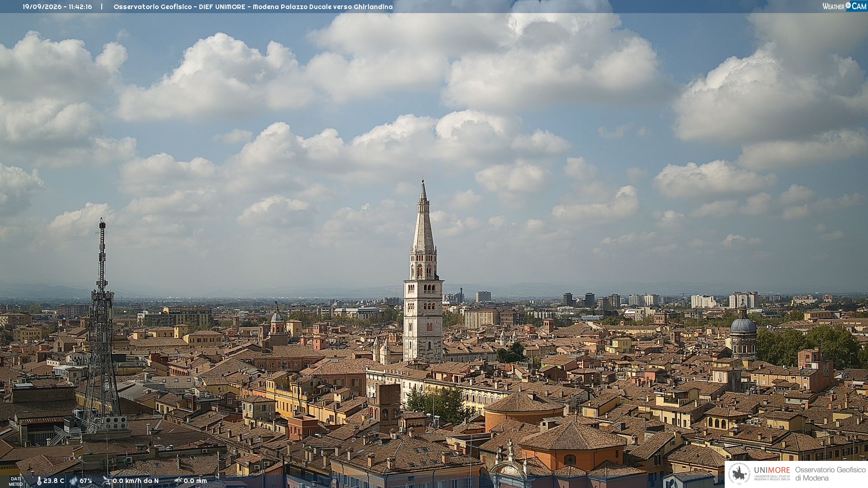The image size is (868, 488).
Task: Click the CAM blue badge in corner
Action: 859,6
